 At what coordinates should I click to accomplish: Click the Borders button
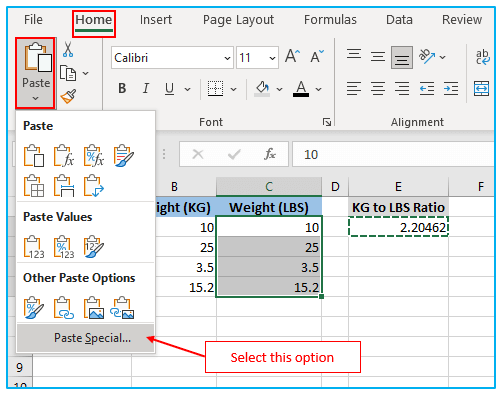coord(216,88)
